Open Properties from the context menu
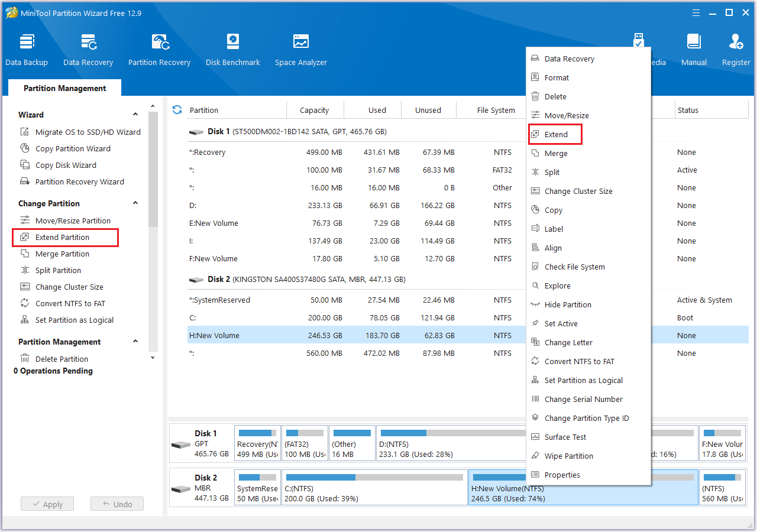The image size is (757, 532). pos(588,475)
